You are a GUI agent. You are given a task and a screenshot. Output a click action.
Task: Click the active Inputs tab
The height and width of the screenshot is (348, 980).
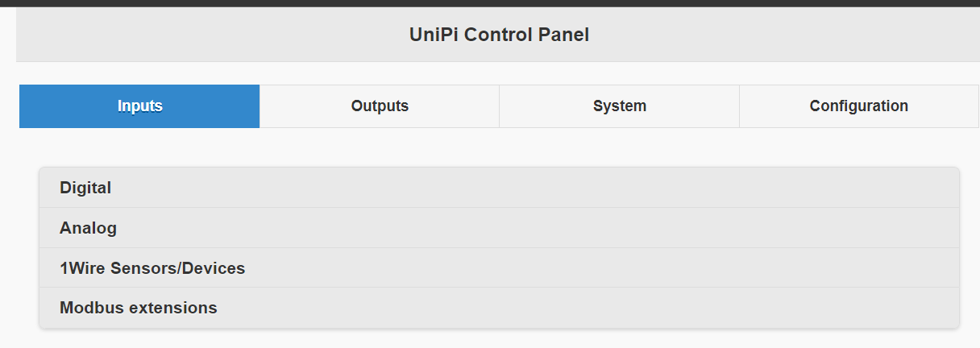click(x=139, y=106)
